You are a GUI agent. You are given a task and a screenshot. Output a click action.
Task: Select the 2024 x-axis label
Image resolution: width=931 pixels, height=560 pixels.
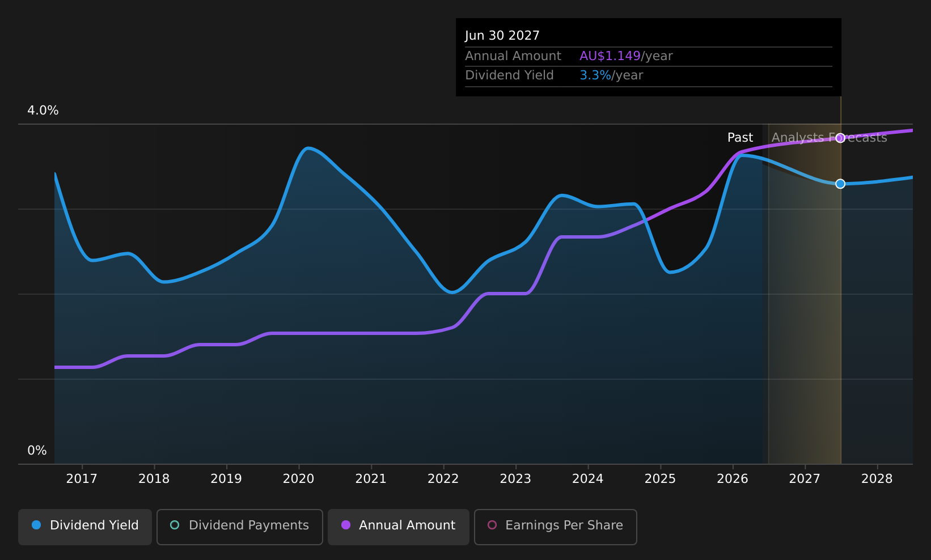588,479
